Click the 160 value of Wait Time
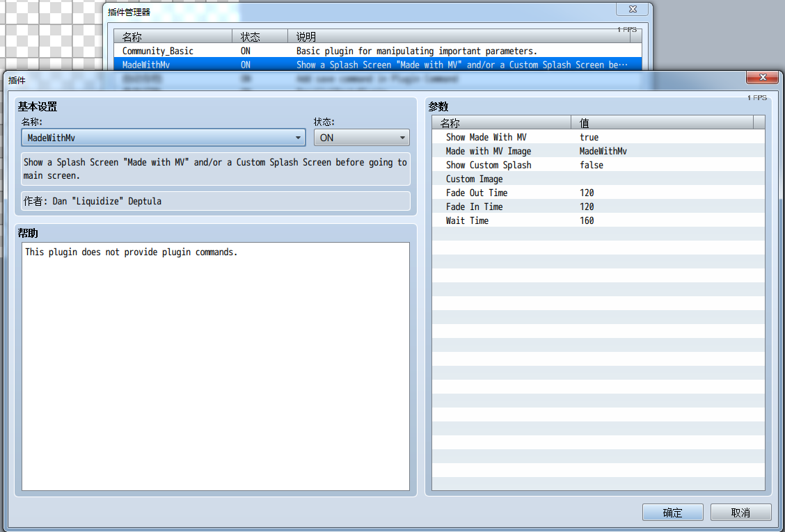The width and height of the screenshot is (785, 532). 587,220
